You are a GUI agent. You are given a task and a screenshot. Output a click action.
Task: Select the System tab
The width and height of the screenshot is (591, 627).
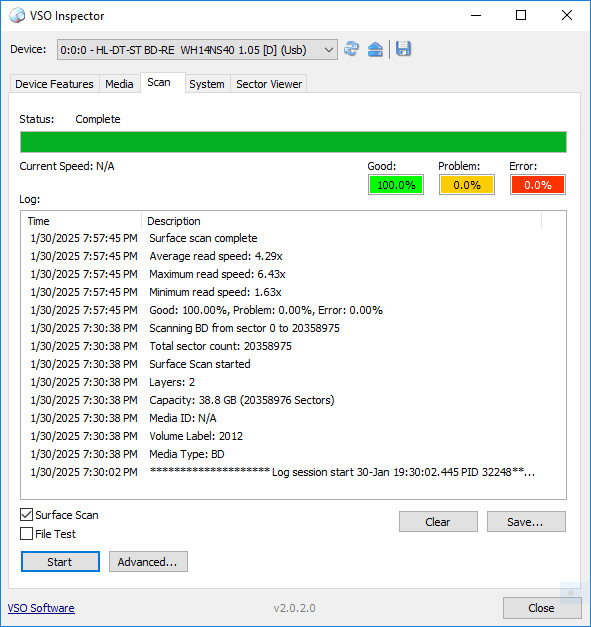click(207, 84)
